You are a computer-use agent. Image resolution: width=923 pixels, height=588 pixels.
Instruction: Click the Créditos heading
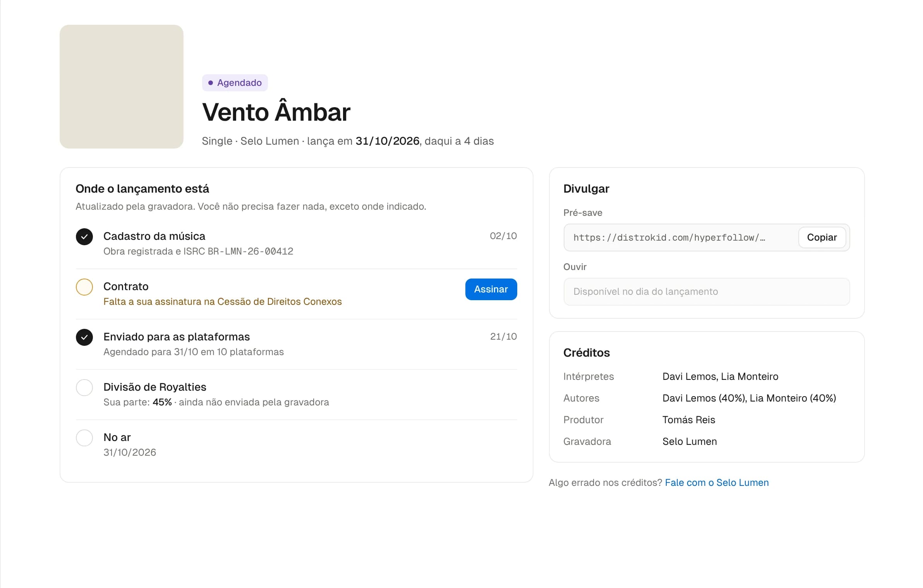[x=587, y=352]
